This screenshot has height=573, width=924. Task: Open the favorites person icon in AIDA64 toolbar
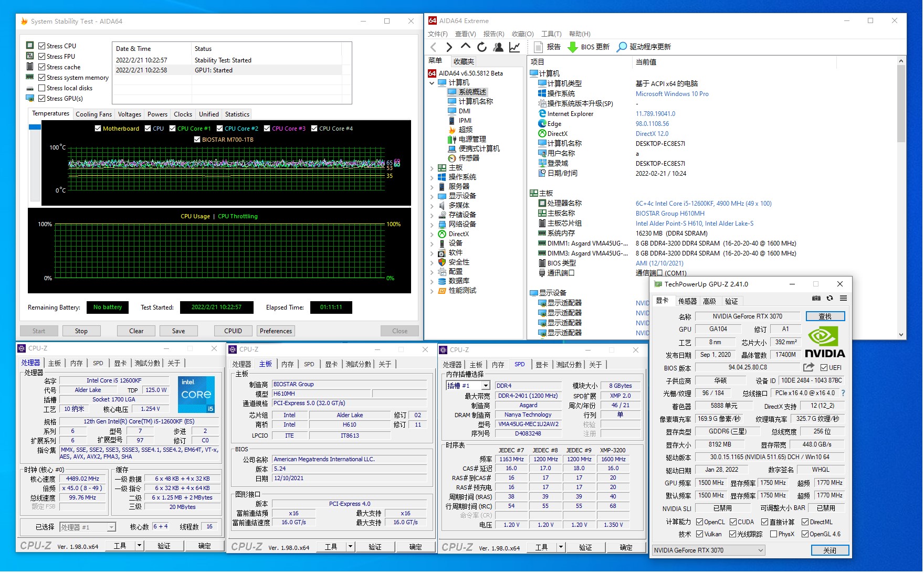pos(498,47)
